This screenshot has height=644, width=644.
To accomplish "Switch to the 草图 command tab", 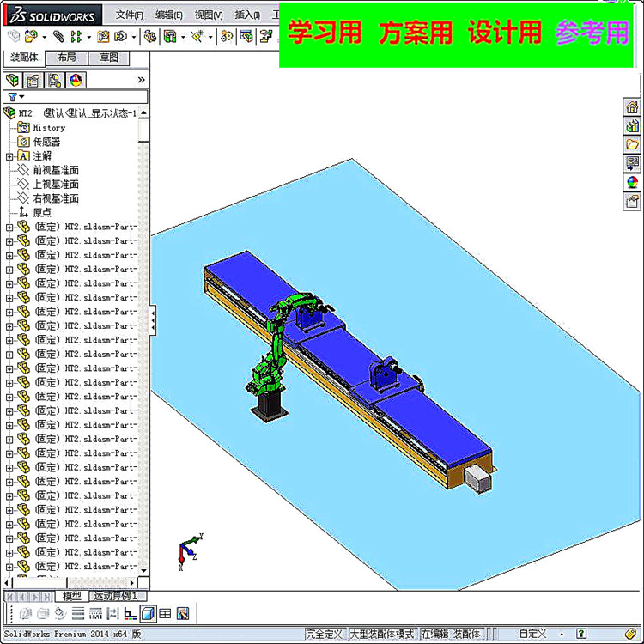I will [109, 58].
